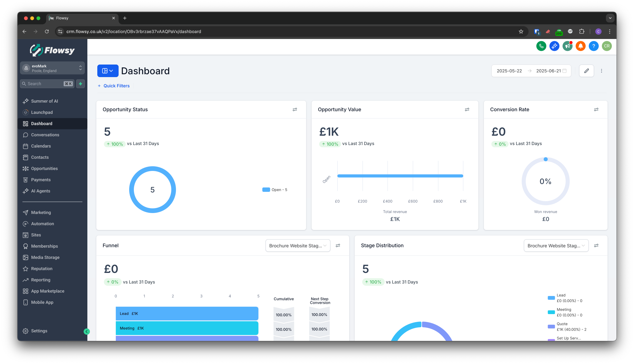Open Calendars in sidebar
Screen dimensions: 634x364
tap(52, 146)
